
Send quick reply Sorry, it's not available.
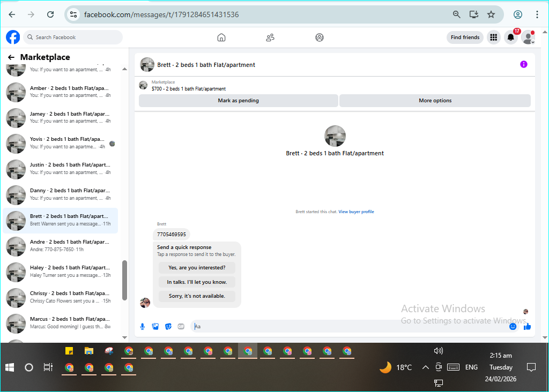pyautogui.click(x=197, y=296)
